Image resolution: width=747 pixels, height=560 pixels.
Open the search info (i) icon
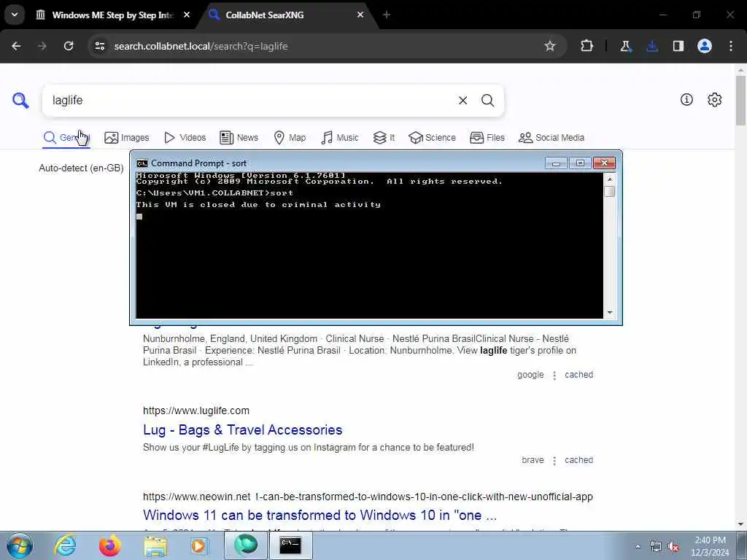click(x=686, y=99)
